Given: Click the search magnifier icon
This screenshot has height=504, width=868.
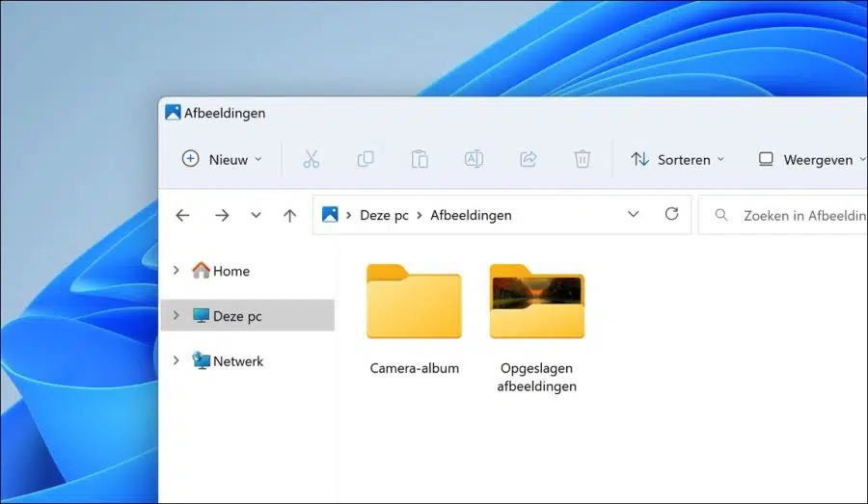Looking at the screenshot, I should pos(720,215).
